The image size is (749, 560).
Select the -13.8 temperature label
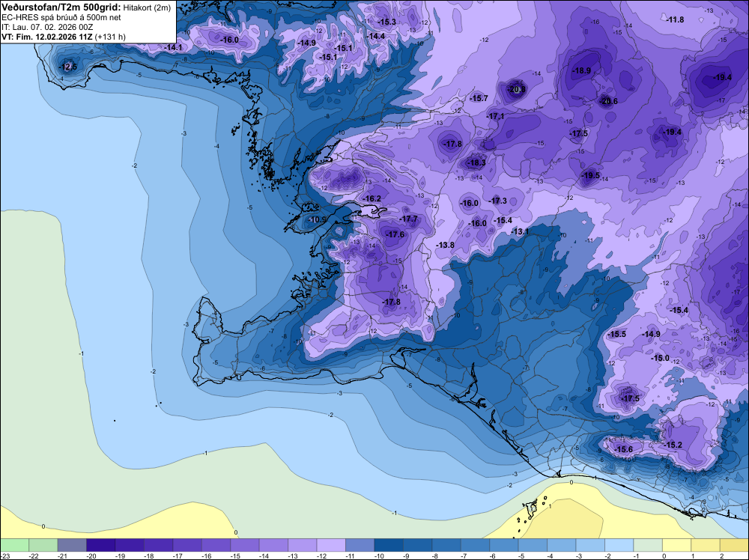[445, 245]
